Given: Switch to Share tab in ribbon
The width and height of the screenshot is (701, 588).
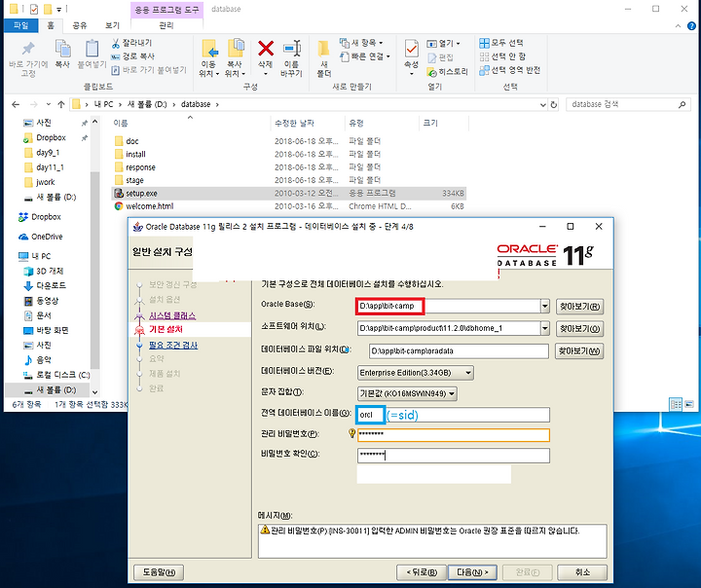Looking at the screenshot, I should pos(80,25).
